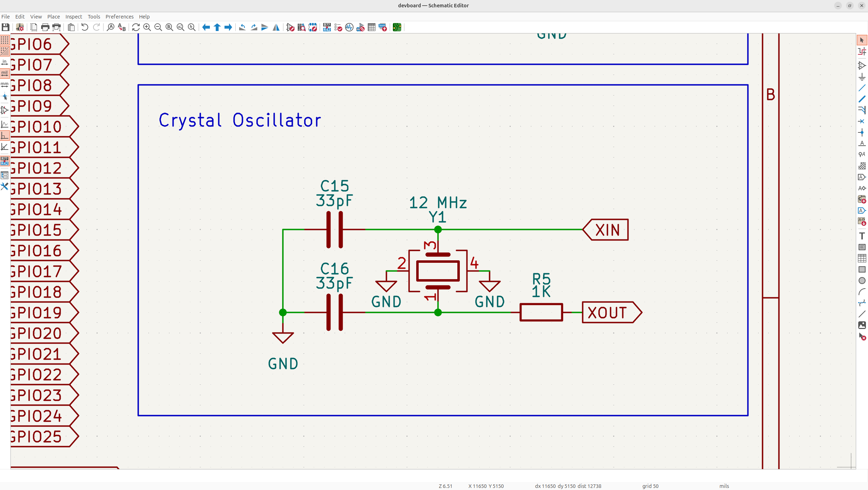Toggle grid display on left toolbar
This screenshot has width=868, height=490.
pos(5,40)
